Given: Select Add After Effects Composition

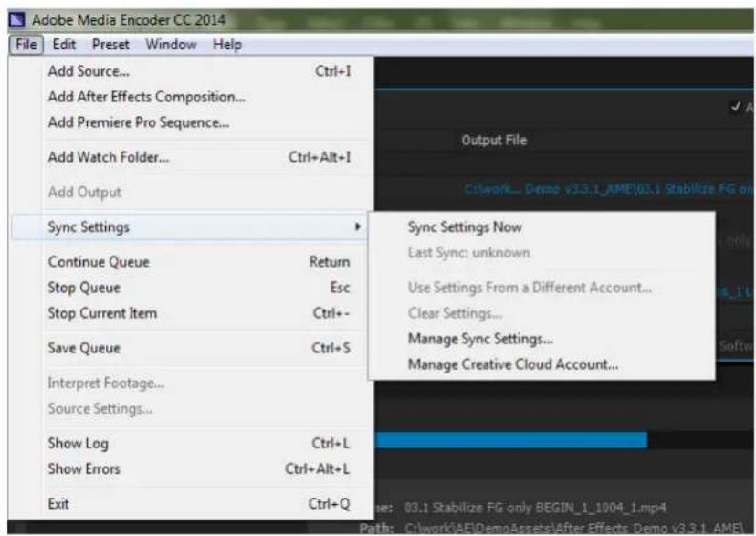Looking at the screenshot, I should 192,97.
